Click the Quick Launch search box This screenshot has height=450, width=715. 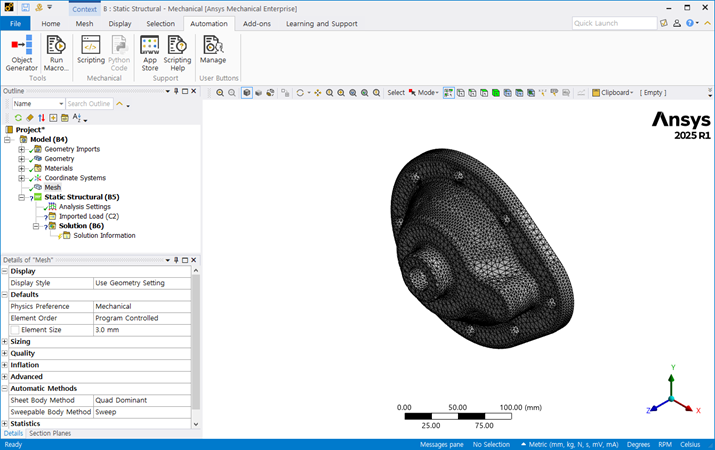[614, 23]
